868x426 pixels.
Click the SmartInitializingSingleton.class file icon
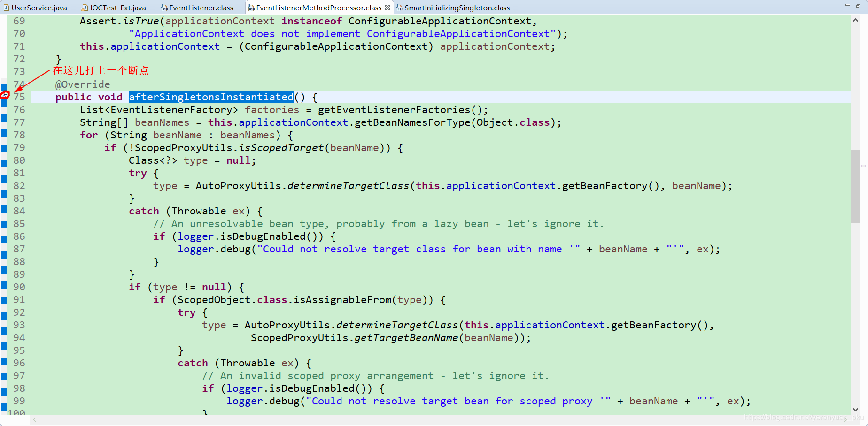tap(400, 8)
